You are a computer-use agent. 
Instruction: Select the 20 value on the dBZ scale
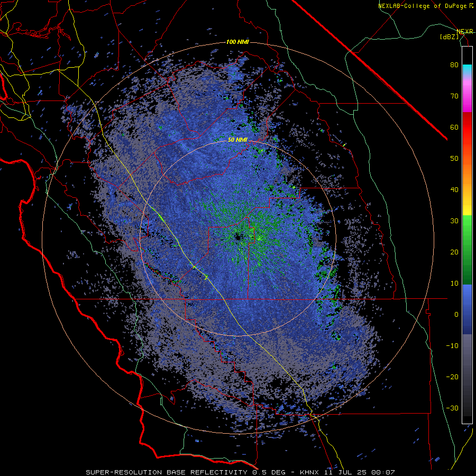[x=454, y=252]
